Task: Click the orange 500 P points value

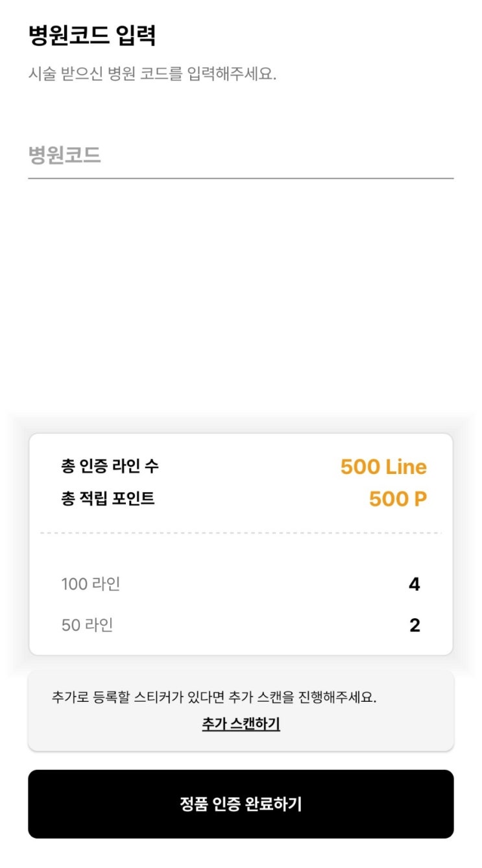Action: tap(398, 499)
